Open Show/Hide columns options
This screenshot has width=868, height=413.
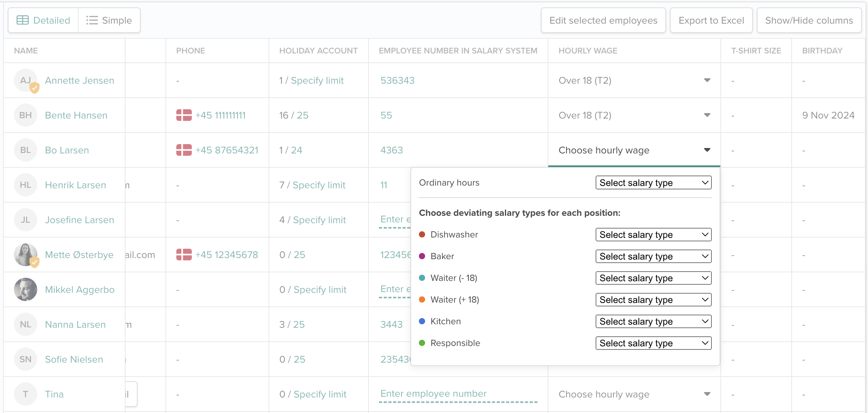[x=809, y=20]
